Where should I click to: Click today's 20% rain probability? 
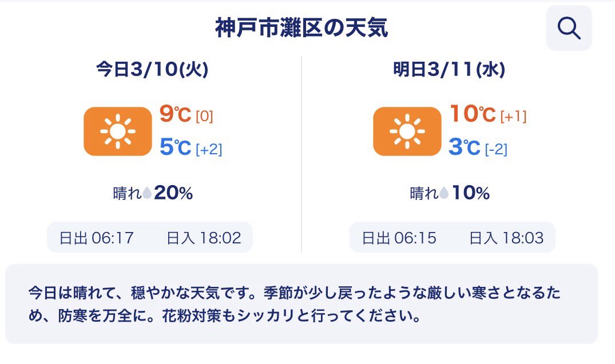[173, 194]
